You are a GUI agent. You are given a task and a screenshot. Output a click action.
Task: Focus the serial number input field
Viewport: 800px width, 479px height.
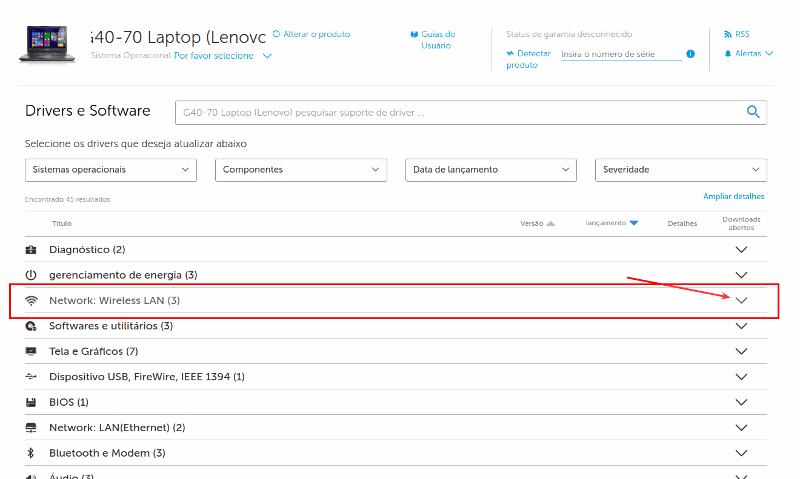click(x=621, y=54)
